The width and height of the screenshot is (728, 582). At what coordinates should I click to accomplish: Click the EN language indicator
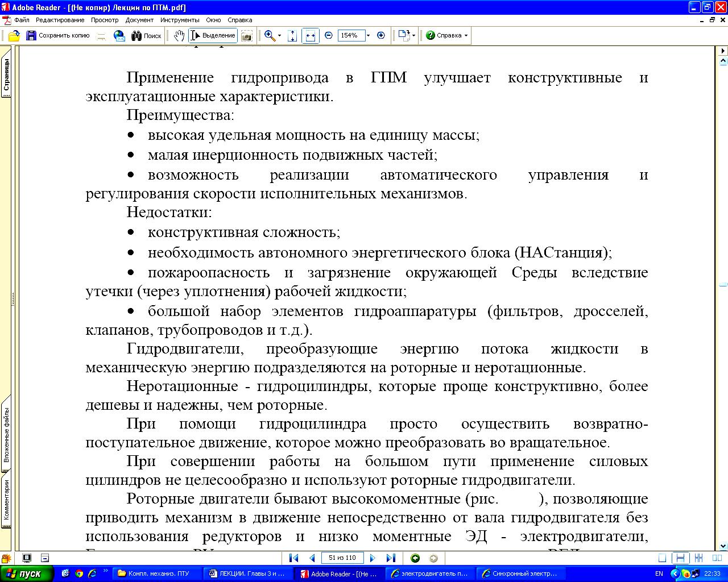click(x=659, y=573)
